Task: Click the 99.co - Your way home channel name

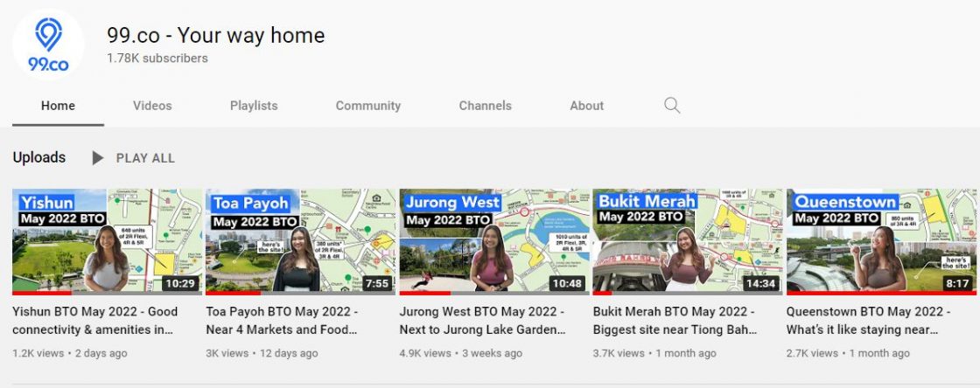Action: [215, 35]
